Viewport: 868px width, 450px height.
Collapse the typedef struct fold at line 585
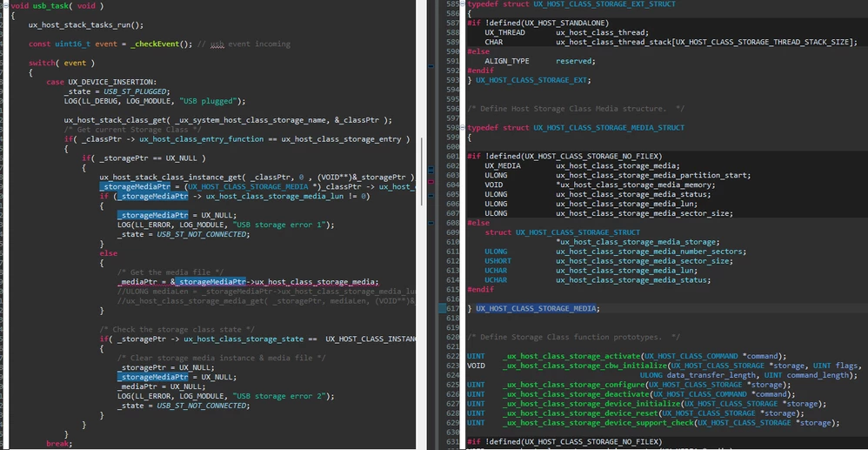[463, 3]
